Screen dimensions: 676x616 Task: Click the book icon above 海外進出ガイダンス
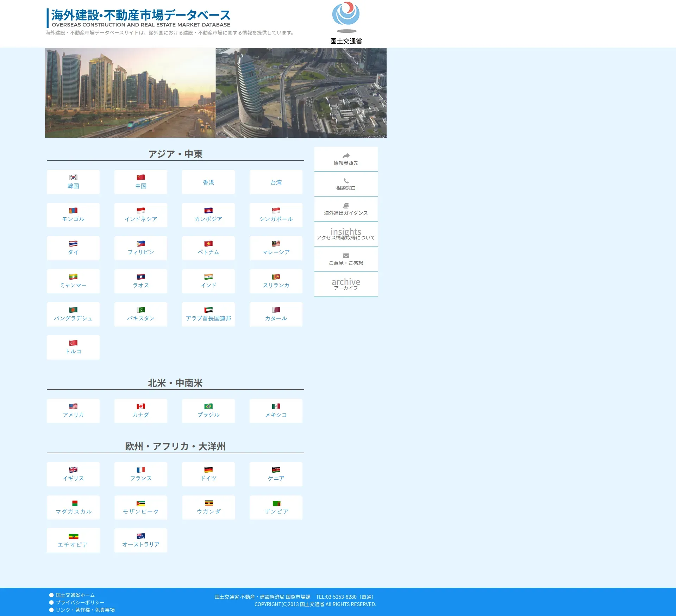pos(346,206)
